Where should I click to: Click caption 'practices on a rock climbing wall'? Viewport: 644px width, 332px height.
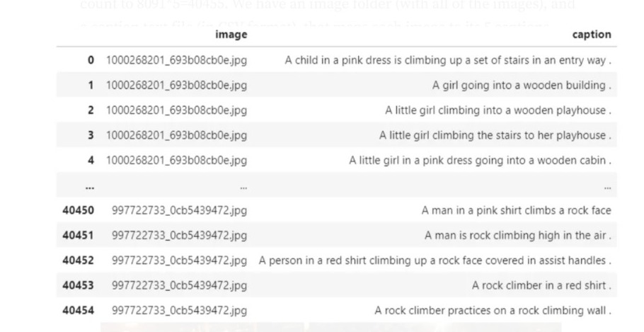[493, 311]
